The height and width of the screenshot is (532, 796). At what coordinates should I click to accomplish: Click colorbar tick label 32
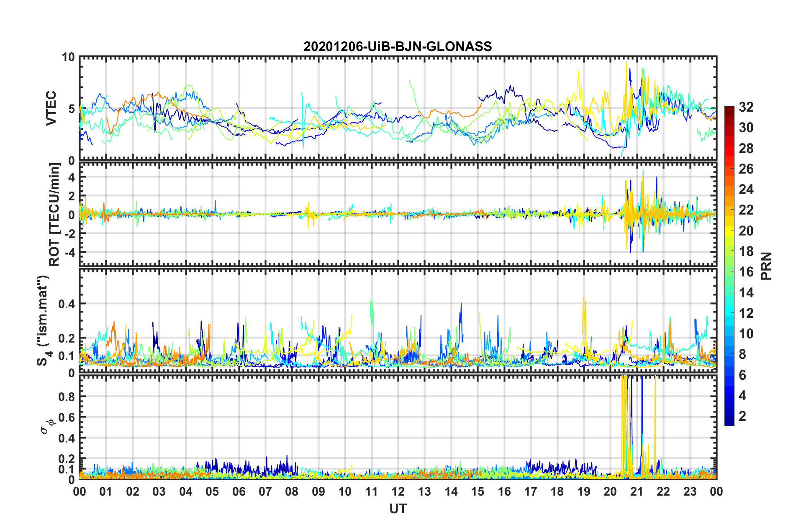coord(746,107)
